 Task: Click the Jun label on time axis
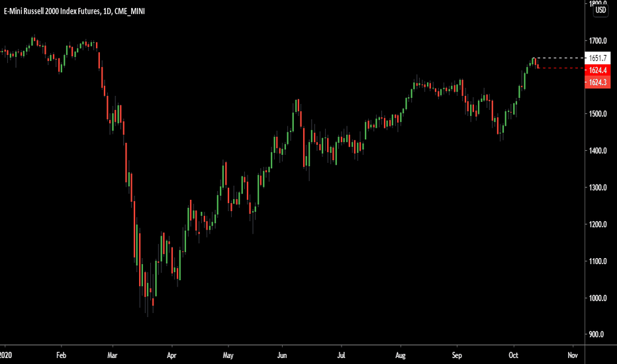click(282, 355)
